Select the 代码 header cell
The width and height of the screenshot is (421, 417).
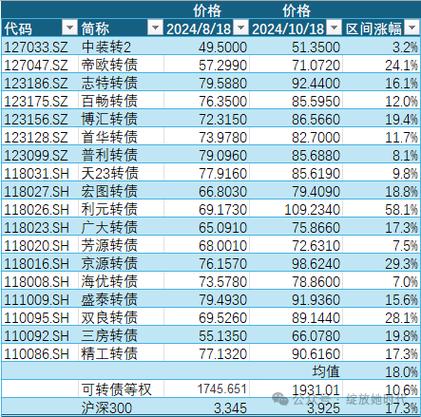point(40,28)
